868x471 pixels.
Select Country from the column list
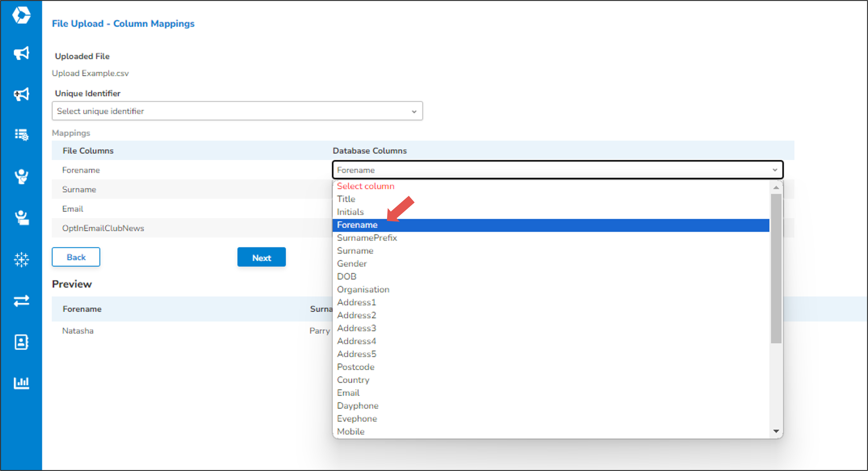(x=551, y=380)
